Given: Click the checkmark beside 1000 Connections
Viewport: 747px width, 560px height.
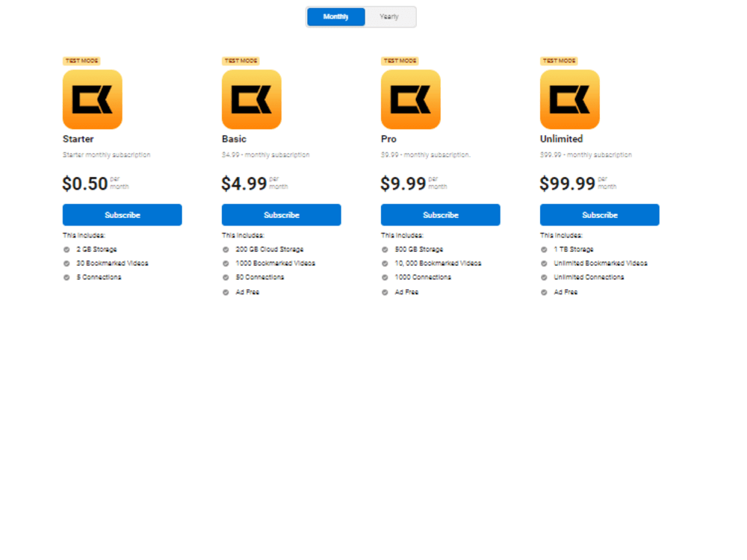Looking at the screenshot, I should pyautogui.click(x=385, y=277).
